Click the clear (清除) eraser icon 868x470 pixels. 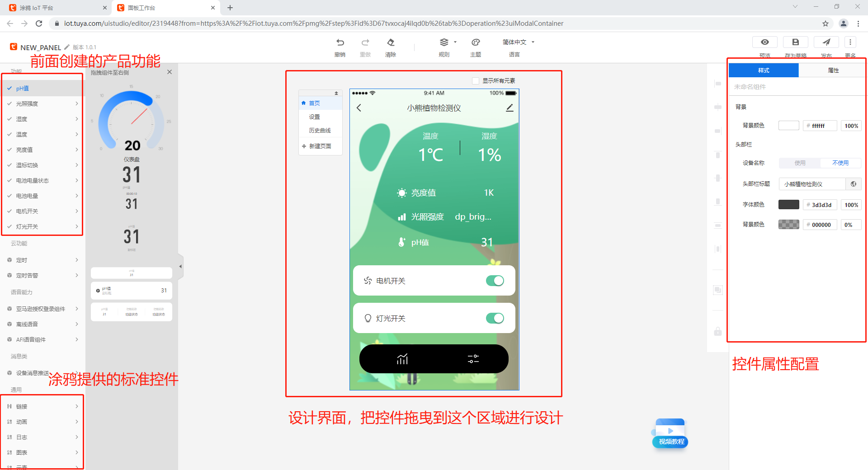pos(391,42)
